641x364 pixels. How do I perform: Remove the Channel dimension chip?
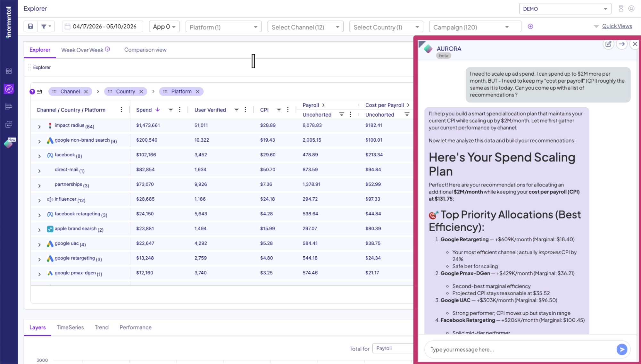click(x=86, y=92)
